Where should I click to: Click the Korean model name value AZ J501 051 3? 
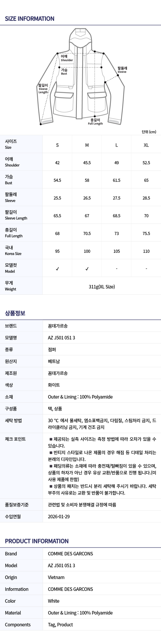coord(61,338)
